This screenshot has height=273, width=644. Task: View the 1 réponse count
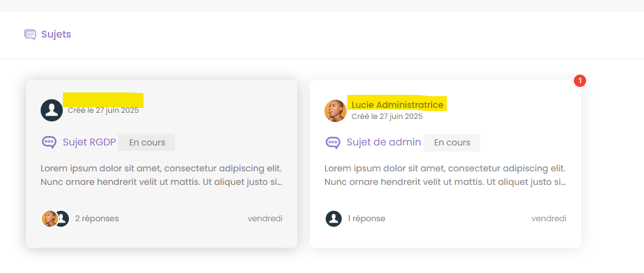coord(366,218)
